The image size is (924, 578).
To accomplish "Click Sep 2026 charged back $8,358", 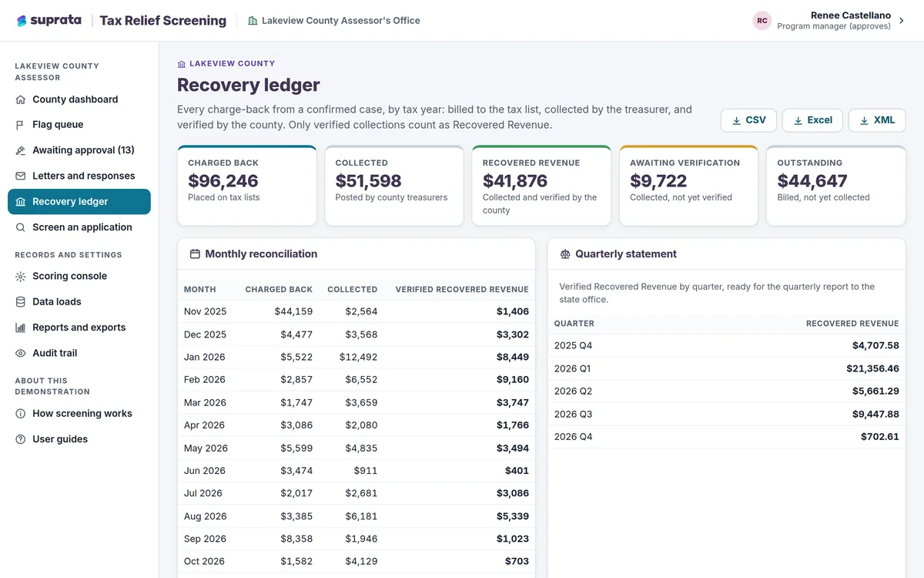I will click(x=296, y=539).
